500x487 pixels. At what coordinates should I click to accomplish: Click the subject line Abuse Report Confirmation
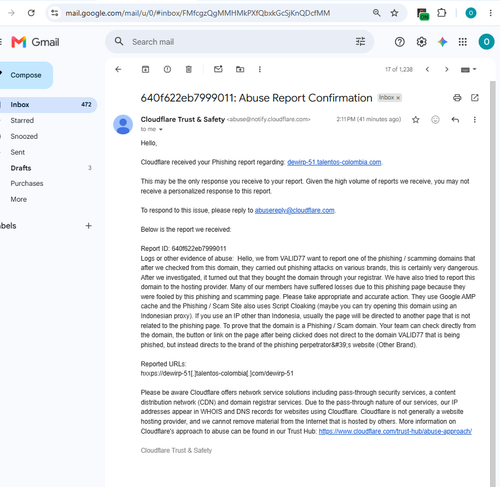[x=256, y=98]
